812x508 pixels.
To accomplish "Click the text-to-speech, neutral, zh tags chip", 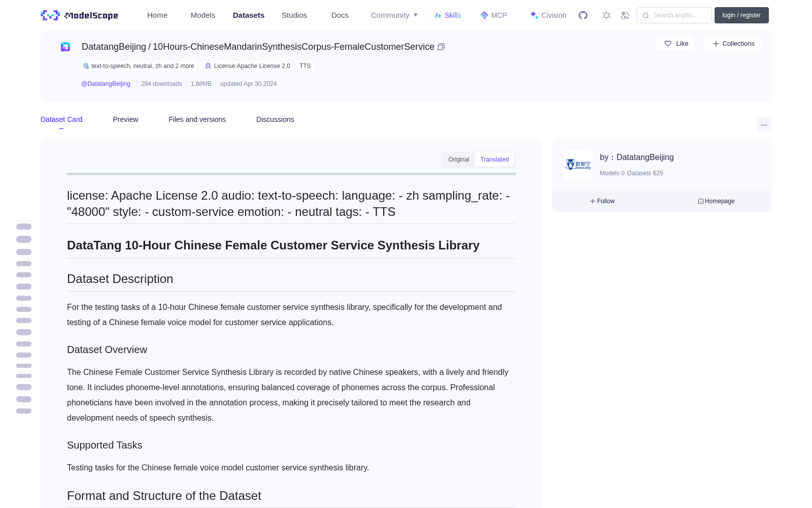I will click(x=139, y=66).
